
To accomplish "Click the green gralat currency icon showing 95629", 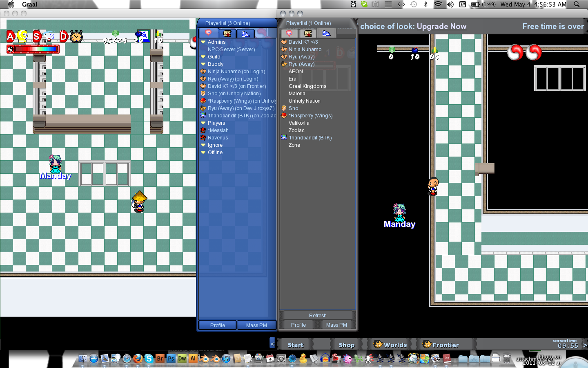I will tap(116, 34).
